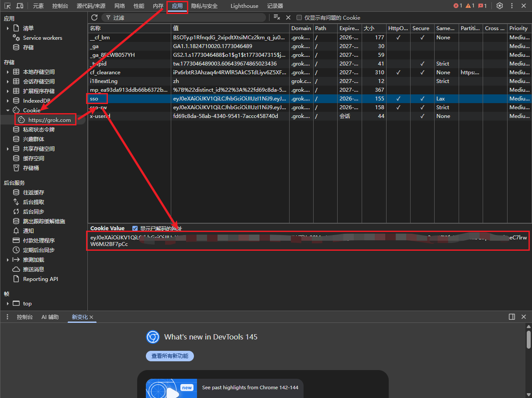Open the 缓存空间 item
Screen dimensions: 532x398
(34, 158)
